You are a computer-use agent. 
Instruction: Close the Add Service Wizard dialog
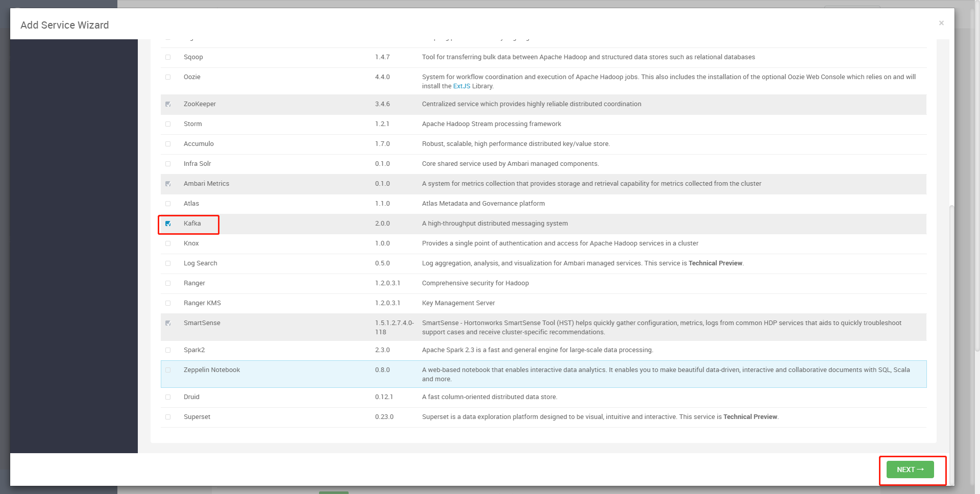tap(941, 23)
